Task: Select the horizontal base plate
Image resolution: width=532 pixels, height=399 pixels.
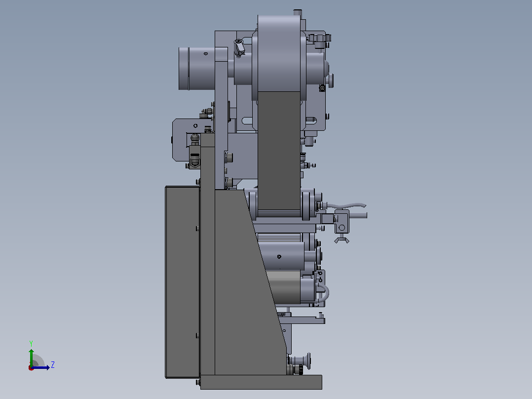Action: (x=261, y=382)
